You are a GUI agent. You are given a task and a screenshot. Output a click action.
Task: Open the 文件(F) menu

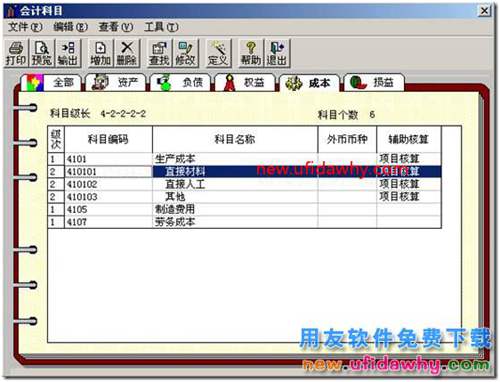pyautogui.click(x=25, y=27)
